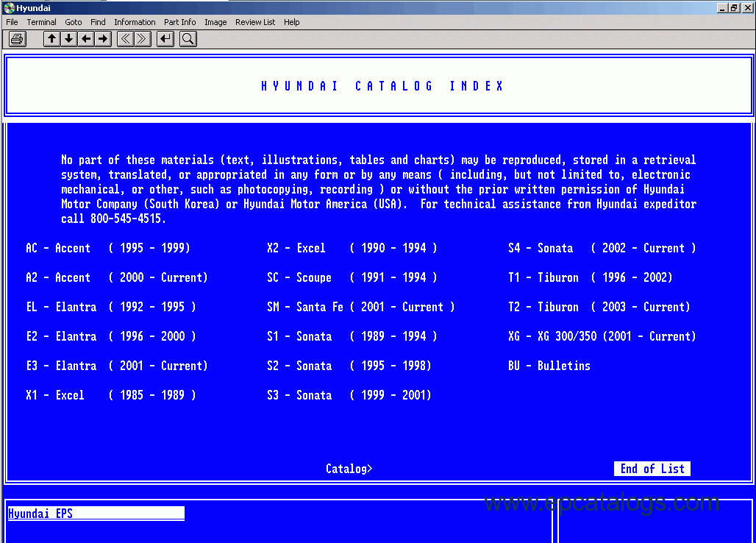The image size is (756, 543).
Task: Select S4 - Sonata (2002 - Current) catalog
Action: click(602, 249)
